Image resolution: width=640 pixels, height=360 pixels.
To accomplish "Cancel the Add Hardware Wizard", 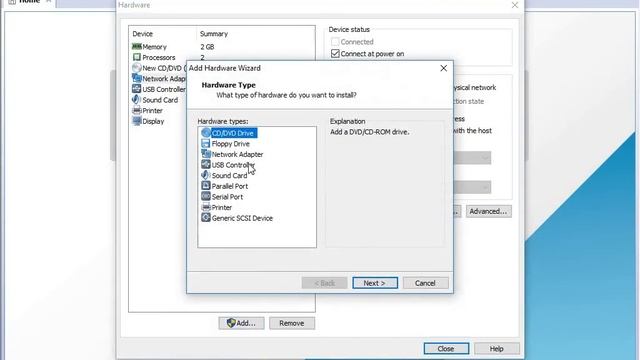I will coord(425,283).
